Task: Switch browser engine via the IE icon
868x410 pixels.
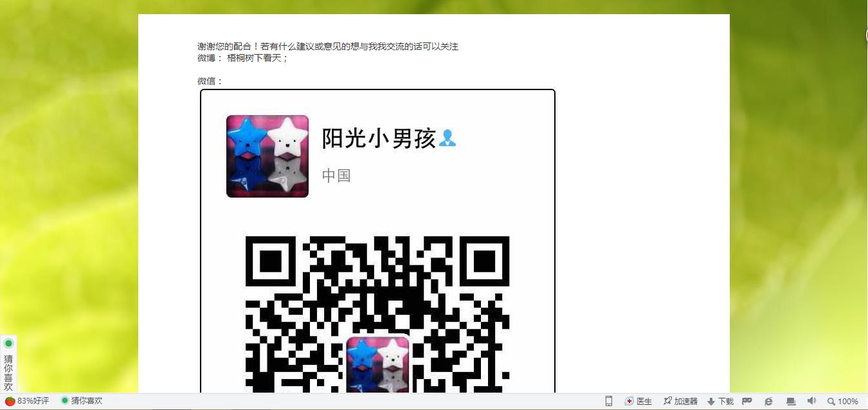Action: 768,401
